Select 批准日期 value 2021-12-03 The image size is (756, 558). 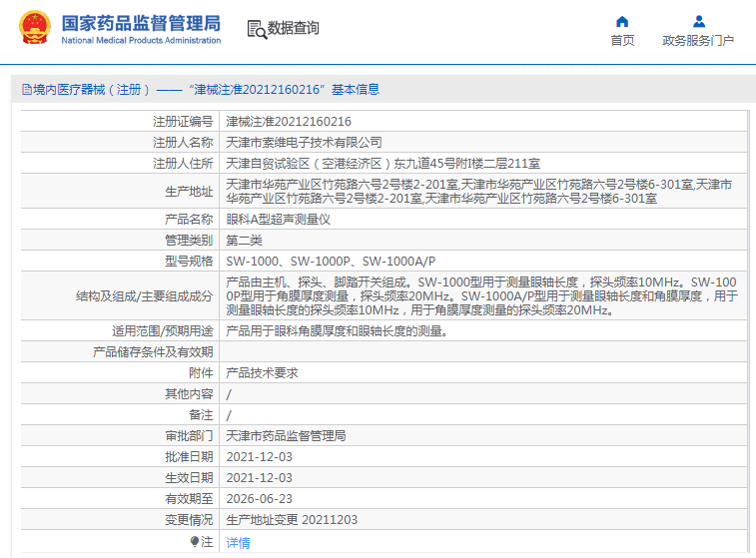click(x=259, y=457)
